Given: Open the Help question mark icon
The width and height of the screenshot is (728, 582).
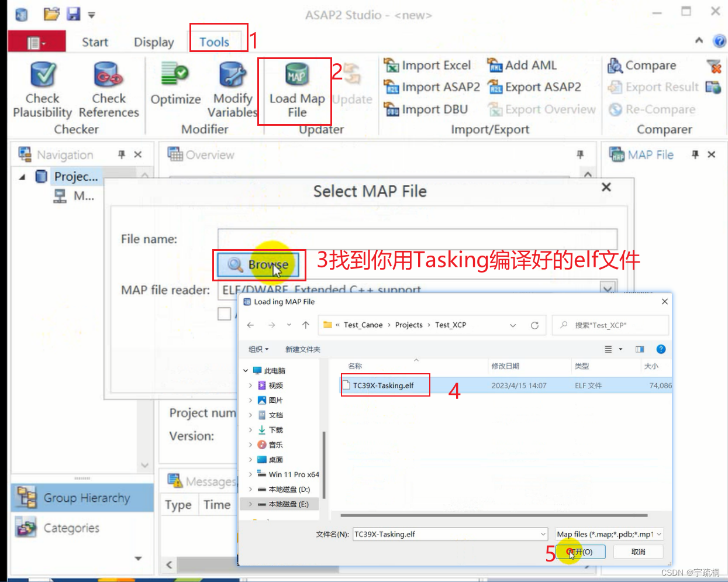Looking at the screenshot, I should click(x=719, y=41).
